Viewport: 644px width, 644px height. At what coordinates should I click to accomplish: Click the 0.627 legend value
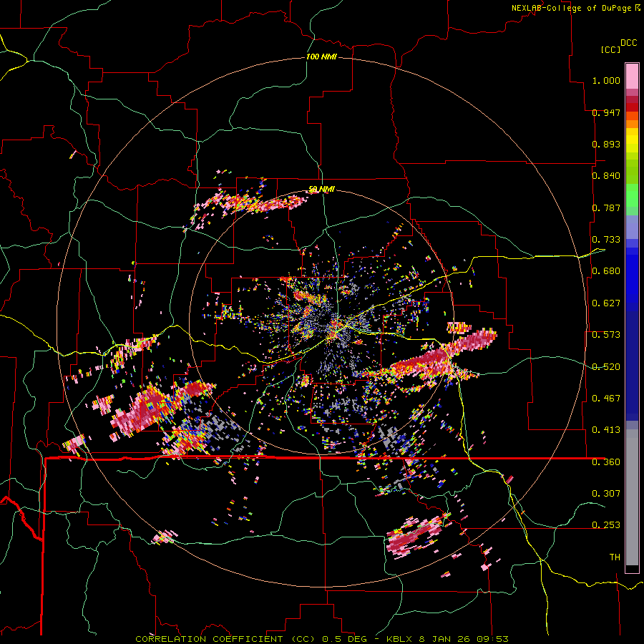pyautogui.click(x=606, y=303)
